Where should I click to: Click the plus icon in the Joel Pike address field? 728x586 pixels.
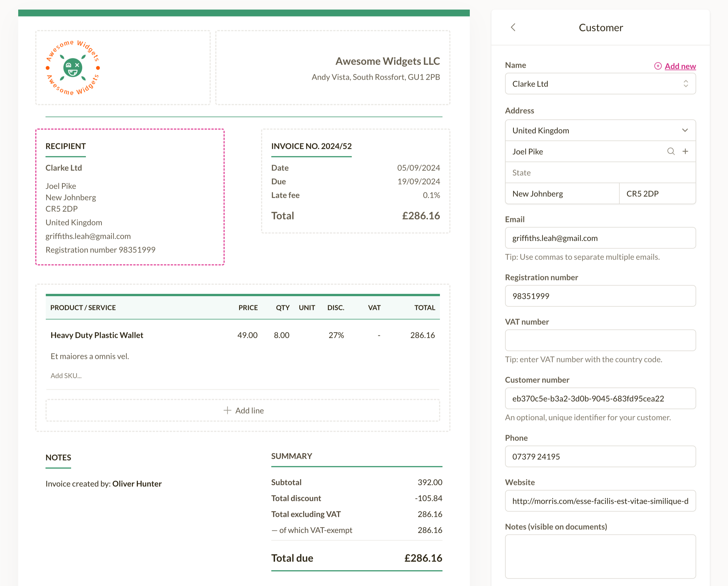[685, 151]
